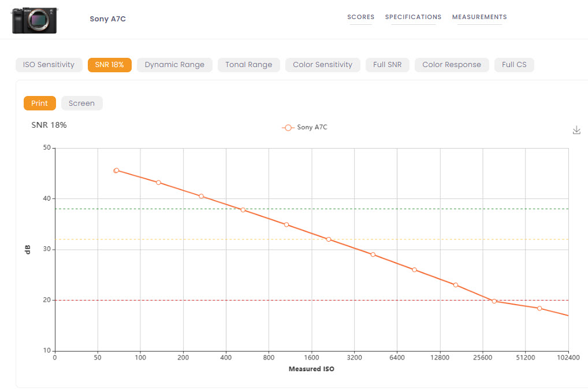
Task: Open the Scores section
Action: (361, 17)
